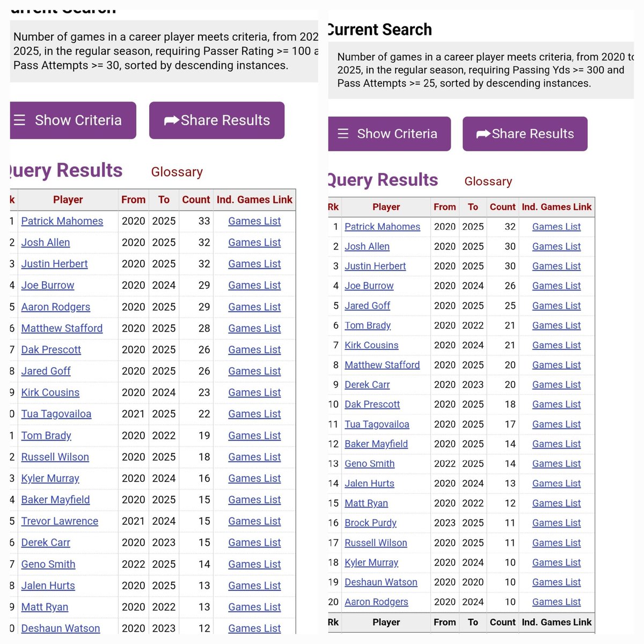Image resolution: width=644 pixels, height=644 pixels.
Task: Open Tom Brady link in left table
Action: coord(46,436)
